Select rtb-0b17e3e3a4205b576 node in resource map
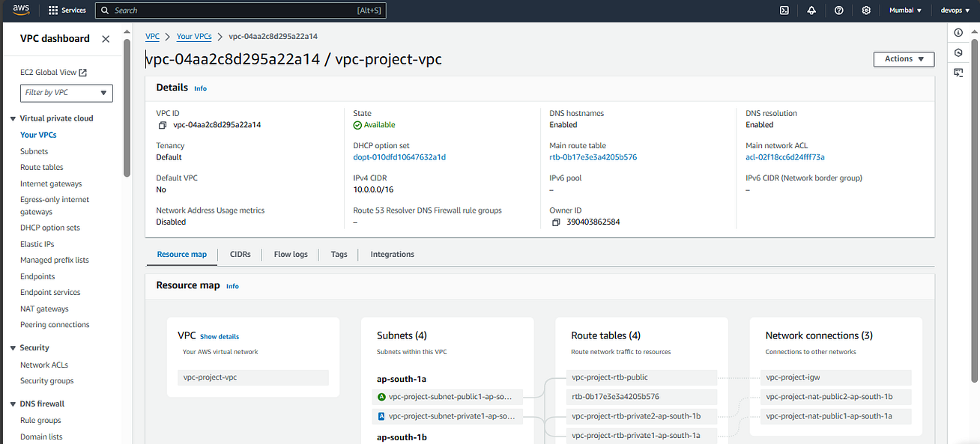The width and height of the screenshot is (980, 444). 642,397
